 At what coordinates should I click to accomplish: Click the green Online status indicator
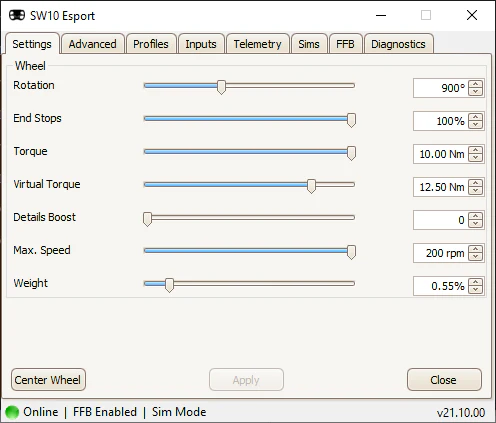(12, 412)
